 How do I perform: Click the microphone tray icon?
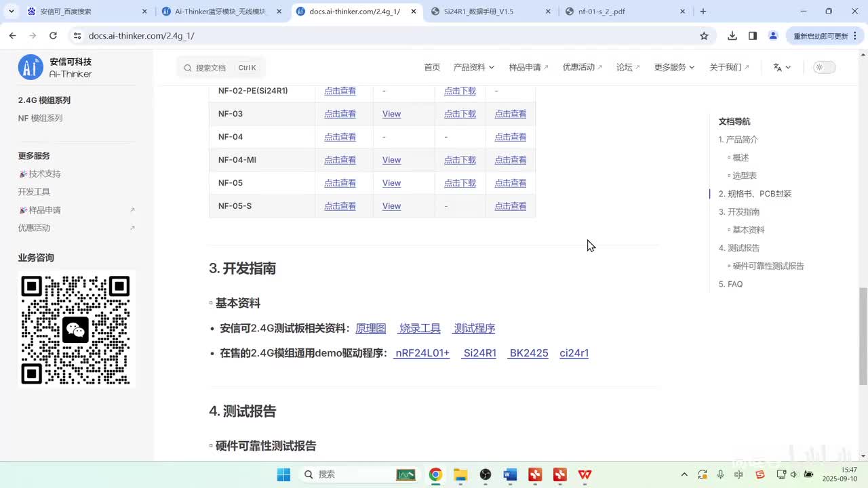[721, 474]
